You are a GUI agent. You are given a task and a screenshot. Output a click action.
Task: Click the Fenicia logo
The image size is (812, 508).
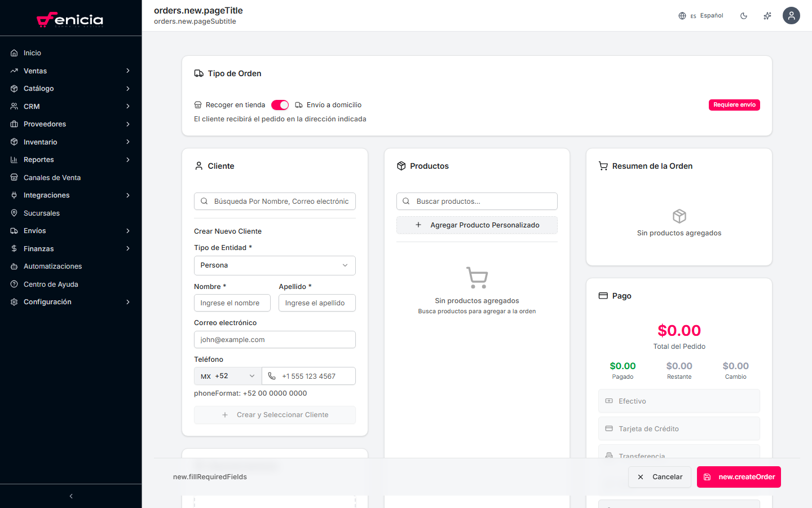[x=70, y=20]
